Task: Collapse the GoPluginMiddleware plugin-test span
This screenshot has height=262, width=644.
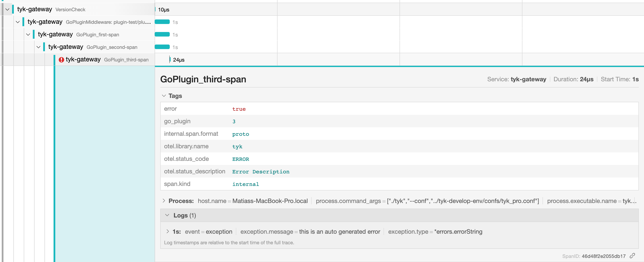Action: tap(17, 22)
